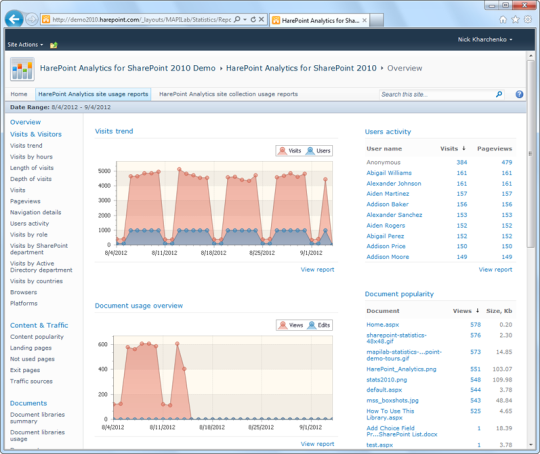540x454 pixels.
Task: Open Visits by hours report
Action: pos(31,157)
